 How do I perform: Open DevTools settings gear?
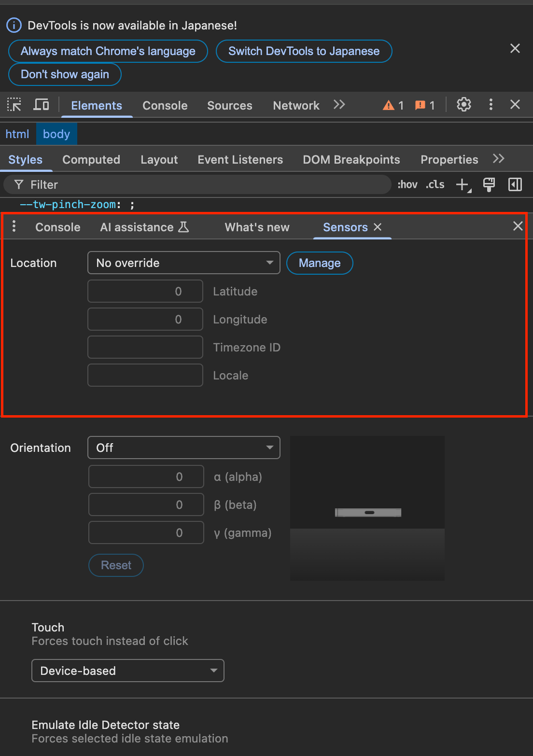(463, 105)
